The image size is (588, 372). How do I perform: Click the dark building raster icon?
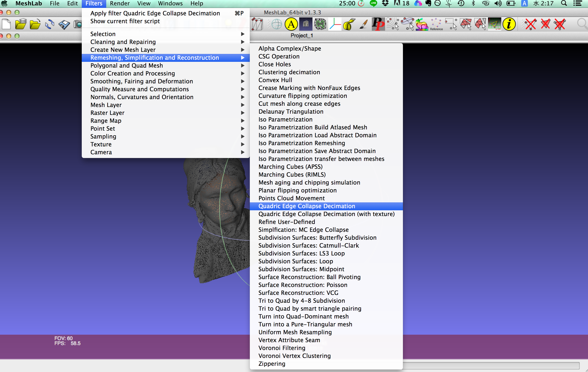click(x=305, y=24)
